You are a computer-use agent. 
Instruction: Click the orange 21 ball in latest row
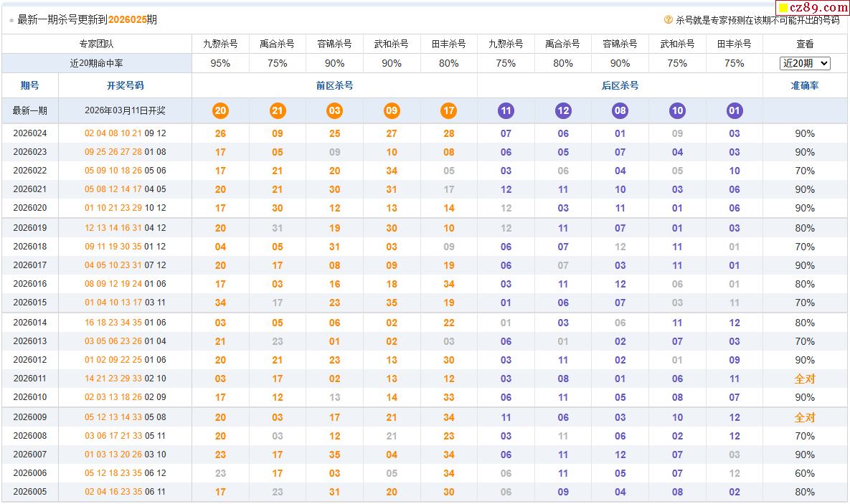[x=278, y=111]
